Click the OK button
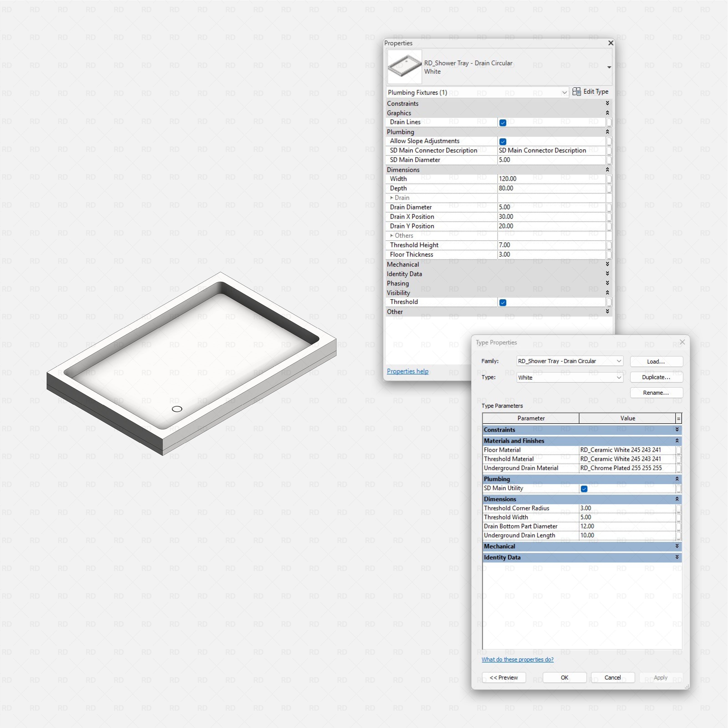This screenshot has height=728, width=728. [x=564, y=677]
